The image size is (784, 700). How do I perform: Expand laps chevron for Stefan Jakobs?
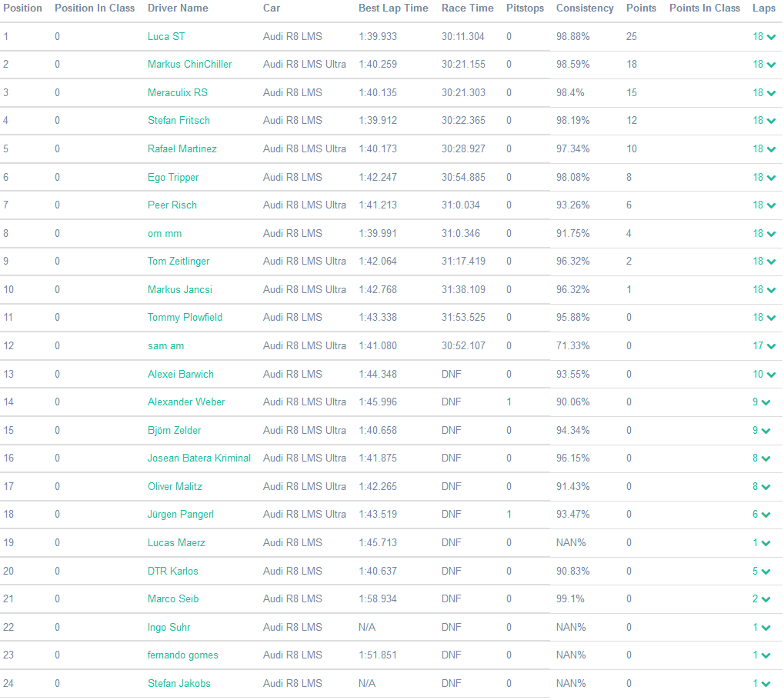[x=766, y=684]
